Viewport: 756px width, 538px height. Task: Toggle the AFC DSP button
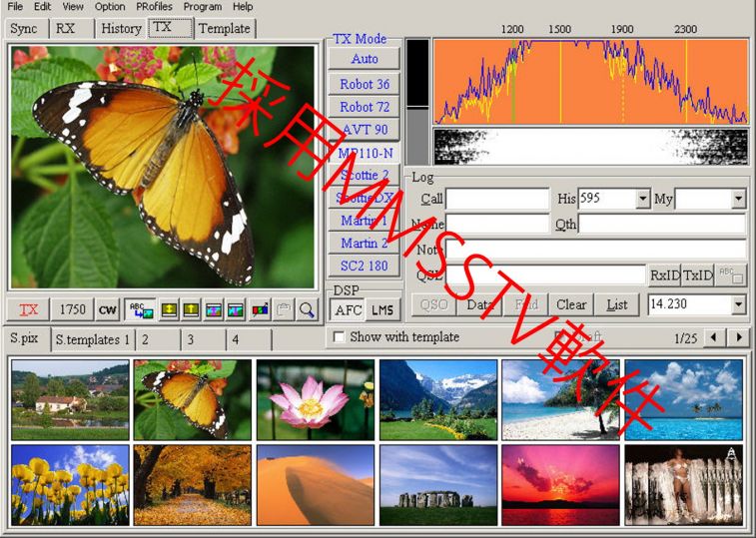click(348, 309)
